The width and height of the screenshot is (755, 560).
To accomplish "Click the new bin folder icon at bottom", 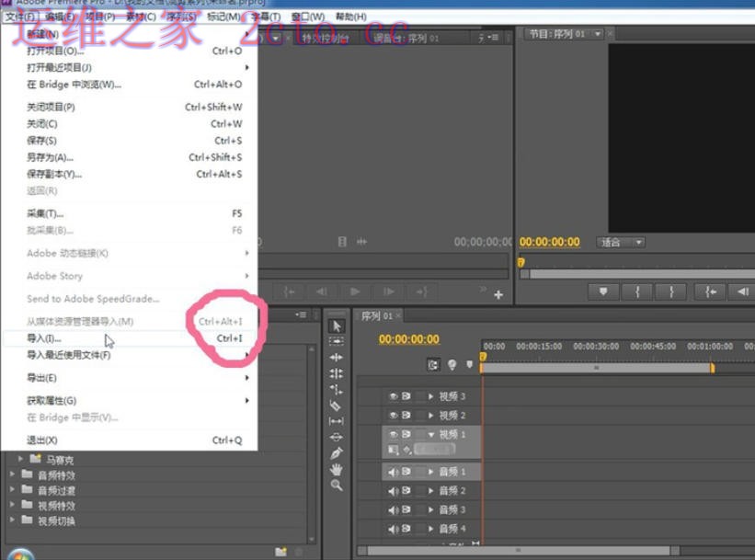I will pos(280,552).
